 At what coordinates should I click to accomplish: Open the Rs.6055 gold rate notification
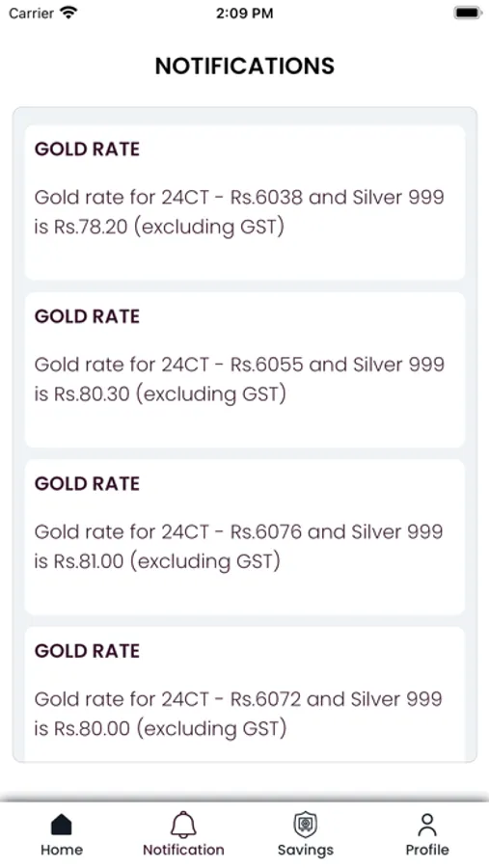[245, 369]
